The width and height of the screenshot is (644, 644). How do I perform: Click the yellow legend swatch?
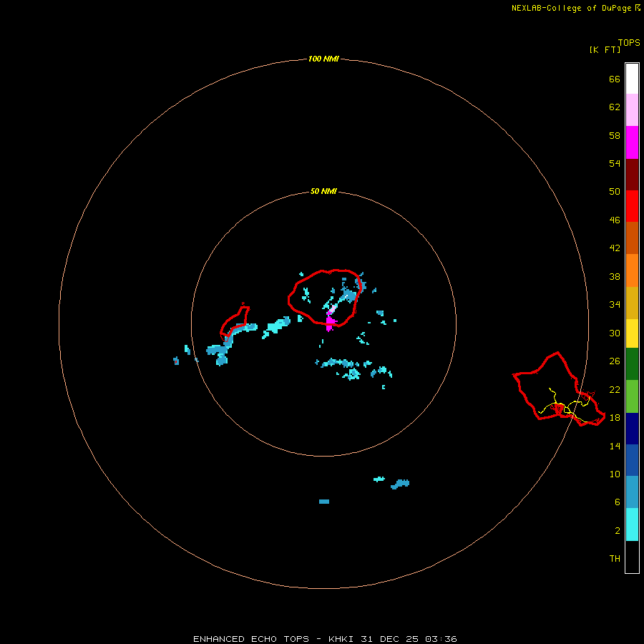[x=632, y=333]
